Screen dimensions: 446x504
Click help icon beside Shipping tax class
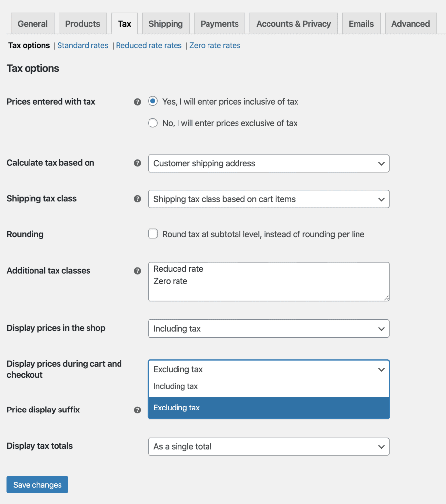138,199
